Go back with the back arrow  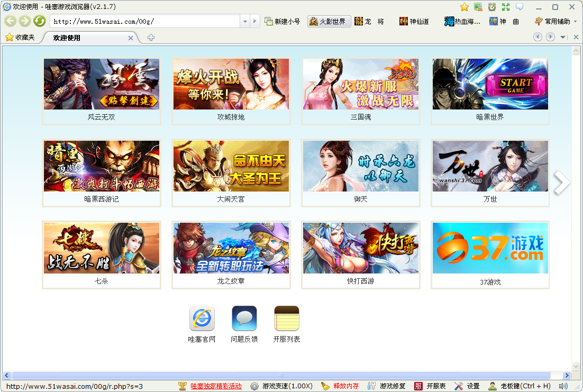coord(11,21)
